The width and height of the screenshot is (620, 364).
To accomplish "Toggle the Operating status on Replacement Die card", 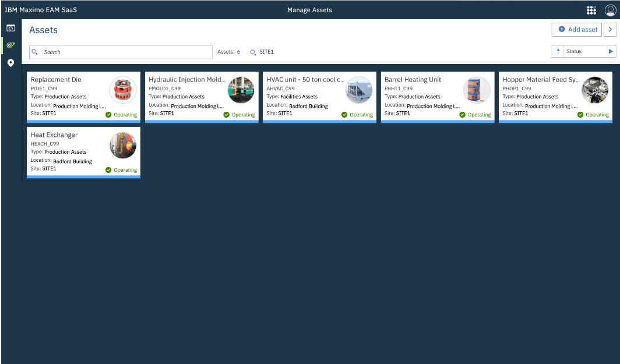I will (121, 115).
